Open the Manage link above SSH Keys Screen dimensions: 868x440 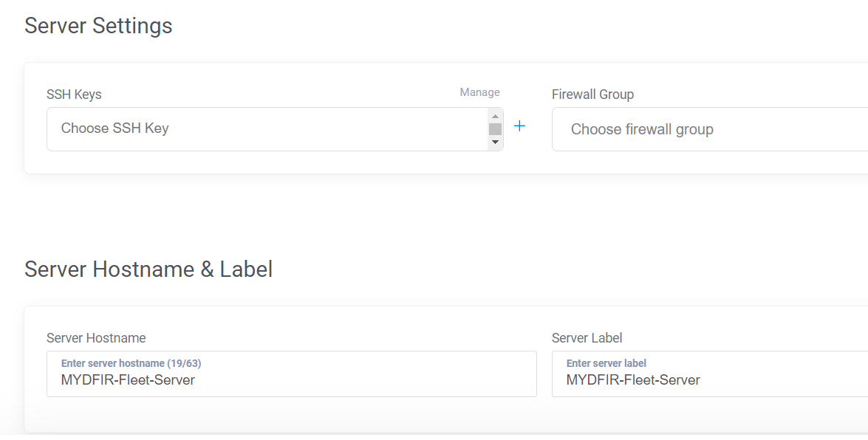(480, 92)
